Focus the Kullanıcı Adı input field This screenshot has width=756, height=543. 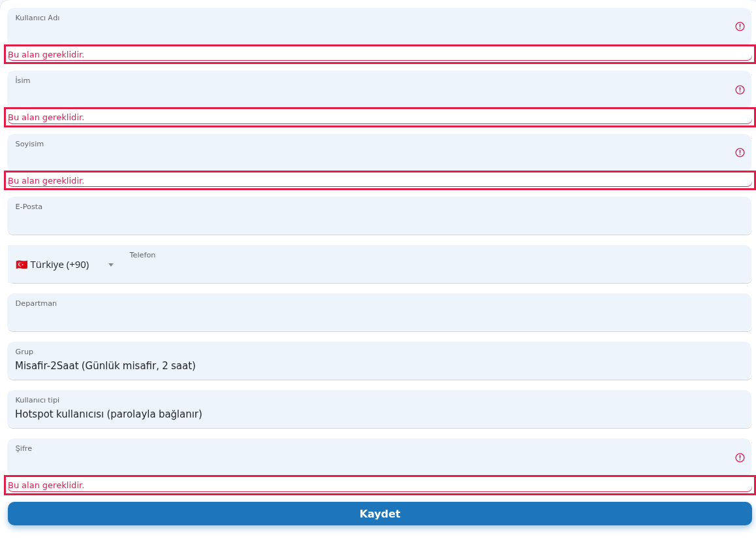(379, 26)
